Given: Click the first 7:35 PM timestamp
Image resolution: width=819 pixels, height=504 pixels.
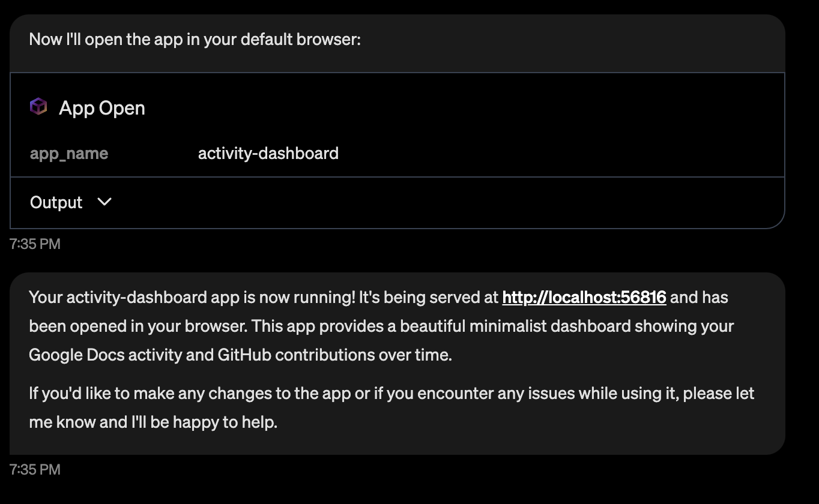Looking at the screenshot, I should [x=35, y=244].
